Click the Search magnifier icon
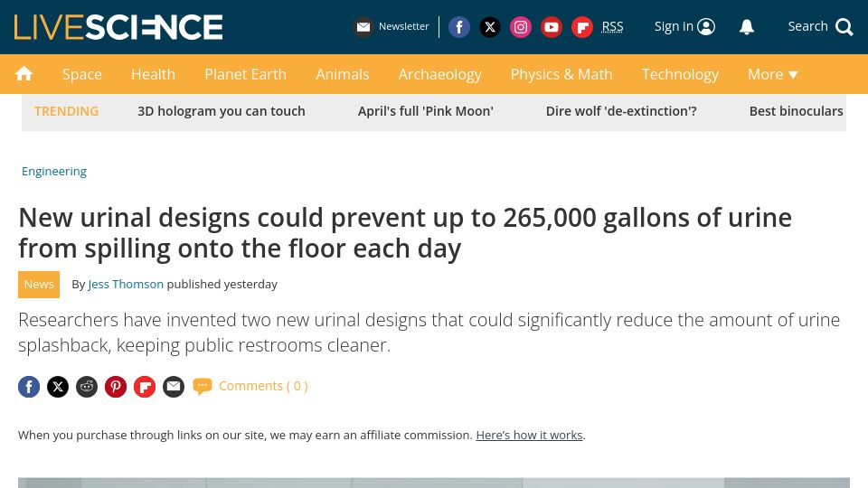Viewport: 868px width, 488px height. pyautogui.click(x=844, y=26)
